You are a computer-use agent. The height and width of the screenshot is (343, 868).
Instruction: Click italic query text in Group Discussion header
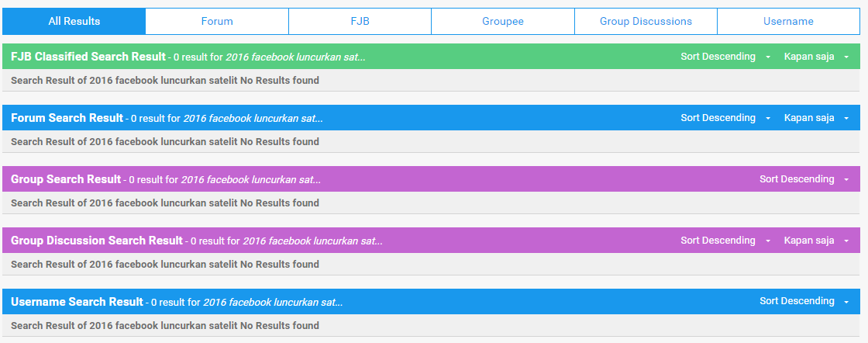(x=313, y=241)
